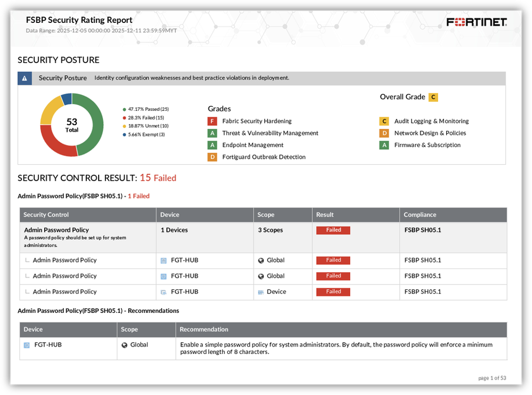Click the globe icon beside Global in Recommendations
This screenshot has width=532, height=395.
125,345
